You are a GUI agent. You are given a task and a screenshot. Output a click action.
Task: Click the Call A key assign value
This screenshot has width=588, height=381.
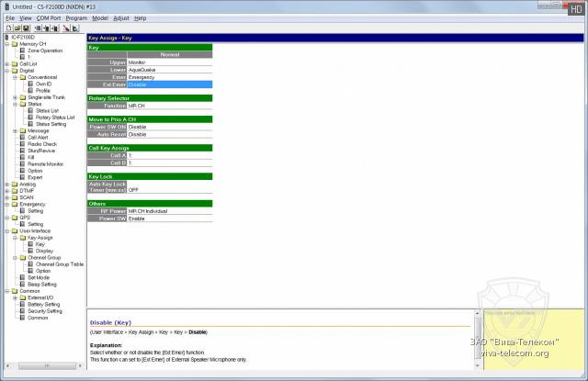click(170, 155)
